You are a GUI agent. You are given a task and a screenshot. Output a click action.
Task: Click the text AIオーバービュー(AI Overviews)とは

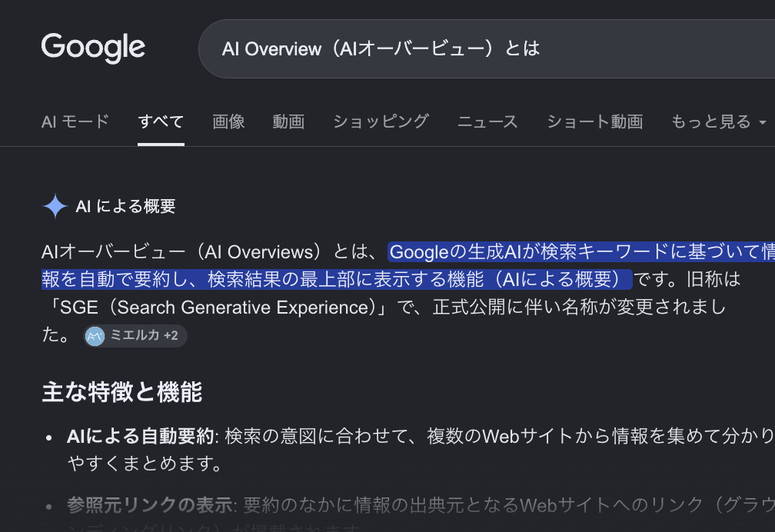207,252
